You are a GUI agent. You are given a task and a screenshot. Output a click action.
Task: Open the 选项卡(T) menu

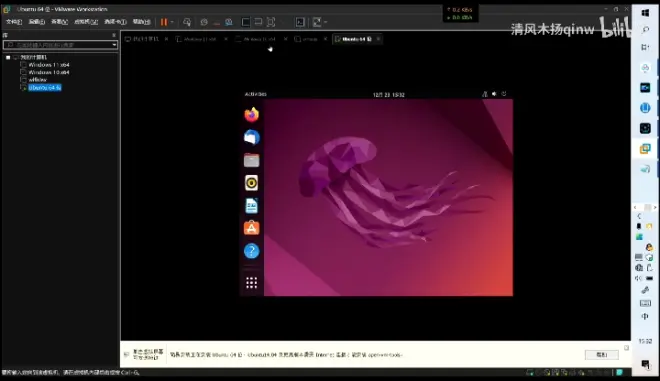tap(115, 22)
